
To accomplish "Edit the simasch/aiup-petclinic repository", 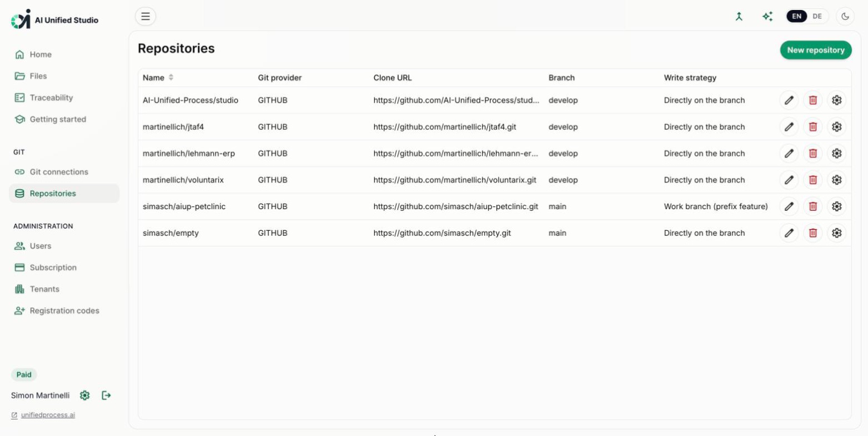I will [789, 206].
